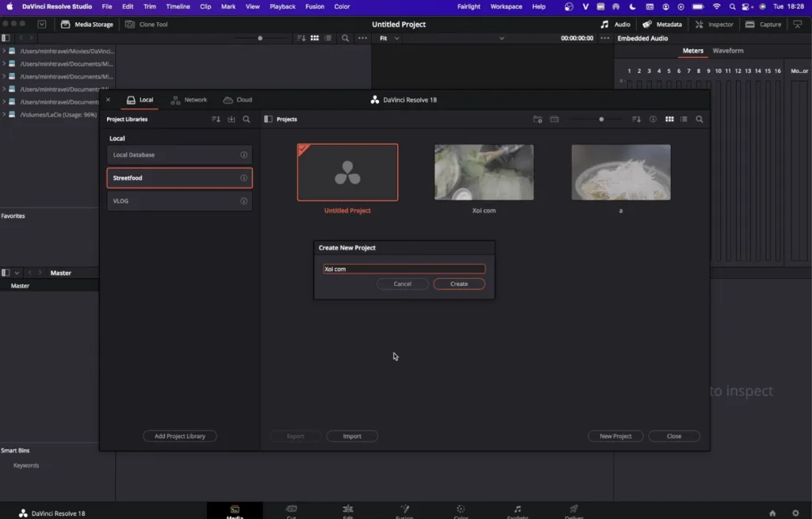Open the viewer clip name dropdown

tap(501, 38)
